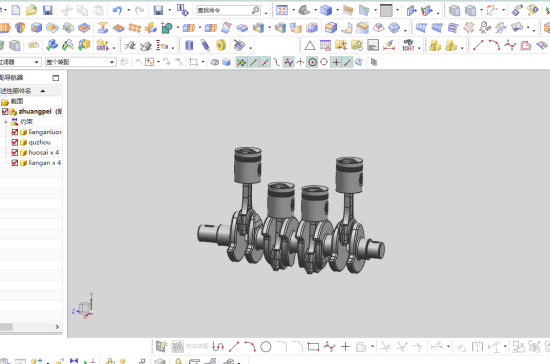Viewport: 550px width, 364px height.
Task: Toggle the quadrant point snap circle button
Action: pos(324,62)
